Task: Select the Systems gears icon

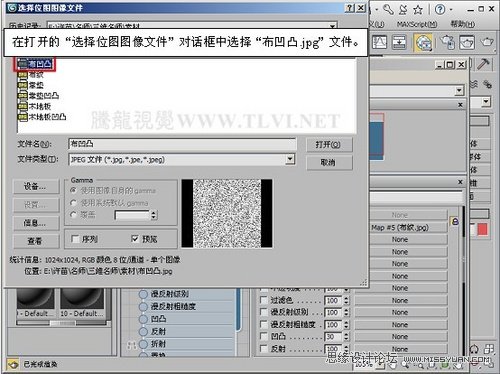Action: coord(487,84)
